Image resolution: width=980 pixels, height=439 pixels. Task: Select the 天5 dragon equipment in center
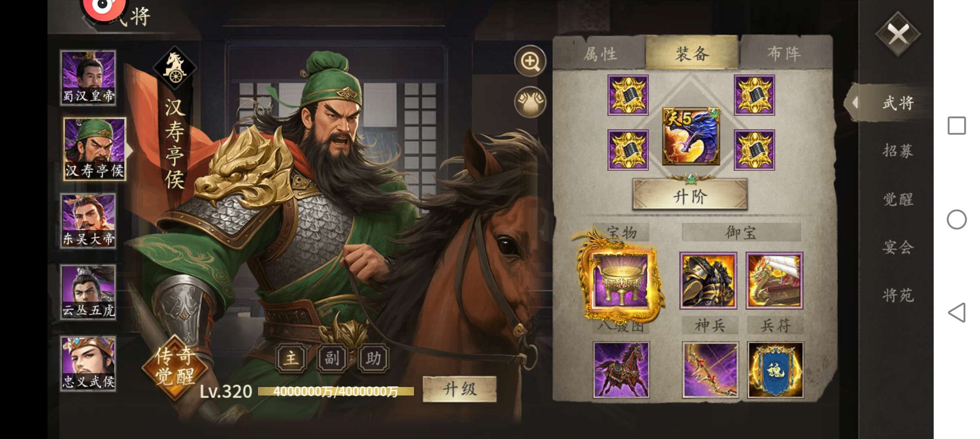click(x=691, y=136)
